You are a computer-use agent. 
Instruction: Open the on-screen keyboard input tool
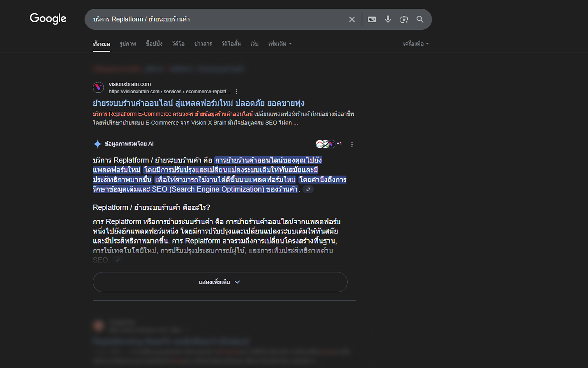[372, 19]
